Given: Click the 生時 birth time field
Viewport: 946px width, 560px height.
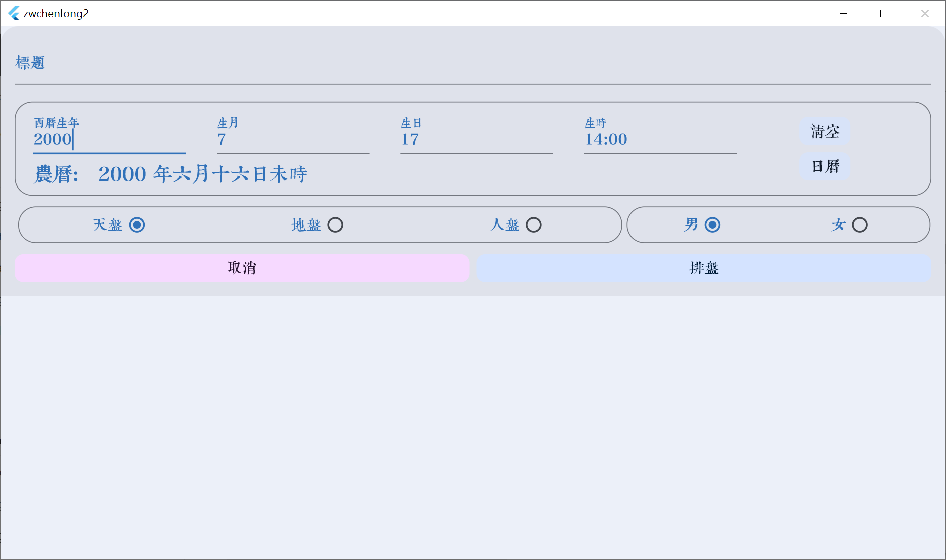Looking at the screenshot, I should 660,139.
